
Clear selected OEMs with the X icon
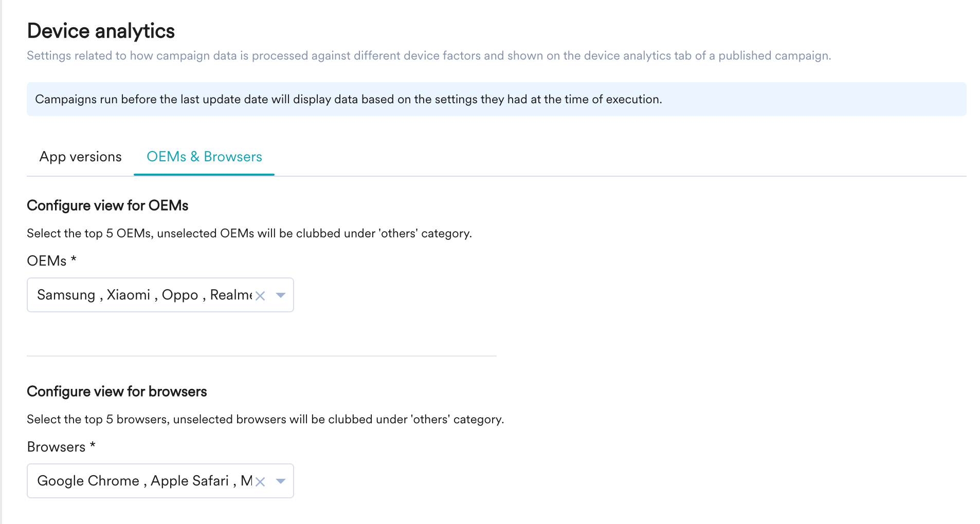(260, 296)
